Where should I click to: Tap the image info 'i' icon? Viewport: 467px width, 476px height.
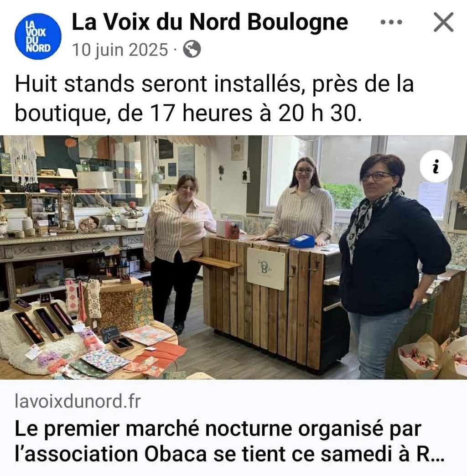click(436, 166)
